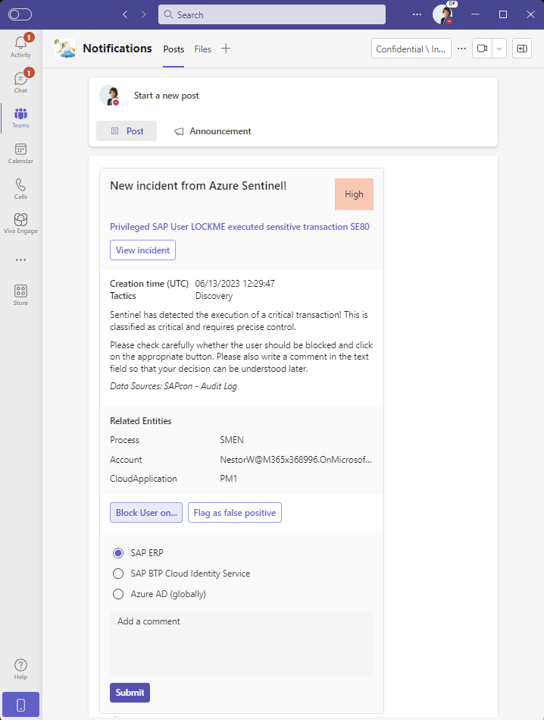
Task: Select Azure AD (globally) radio option
Action: pos(118,594)
